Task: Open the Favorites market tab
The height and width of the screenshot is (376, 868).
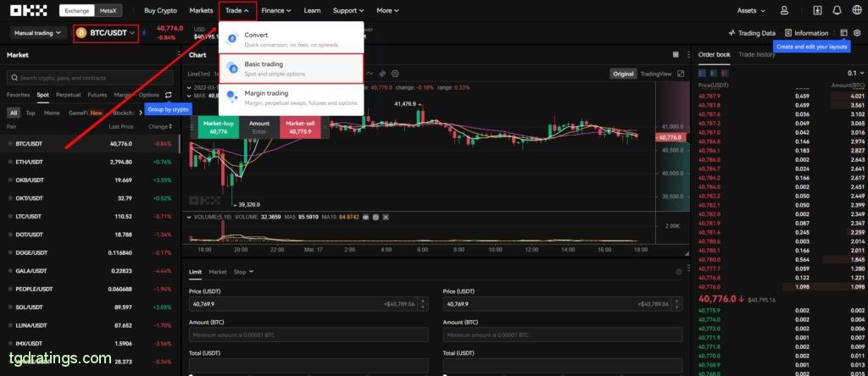Action: tap(19, 95)
